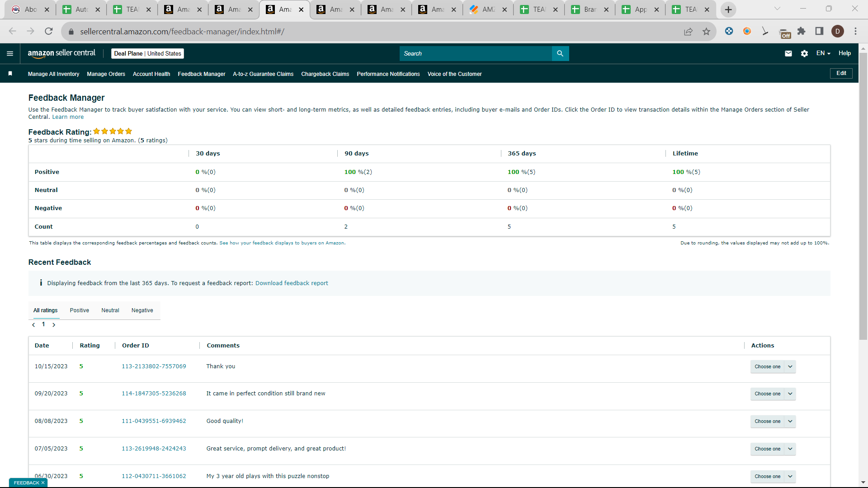
Task: Open Voice of the Customer menu item
Action: point(454,74)
